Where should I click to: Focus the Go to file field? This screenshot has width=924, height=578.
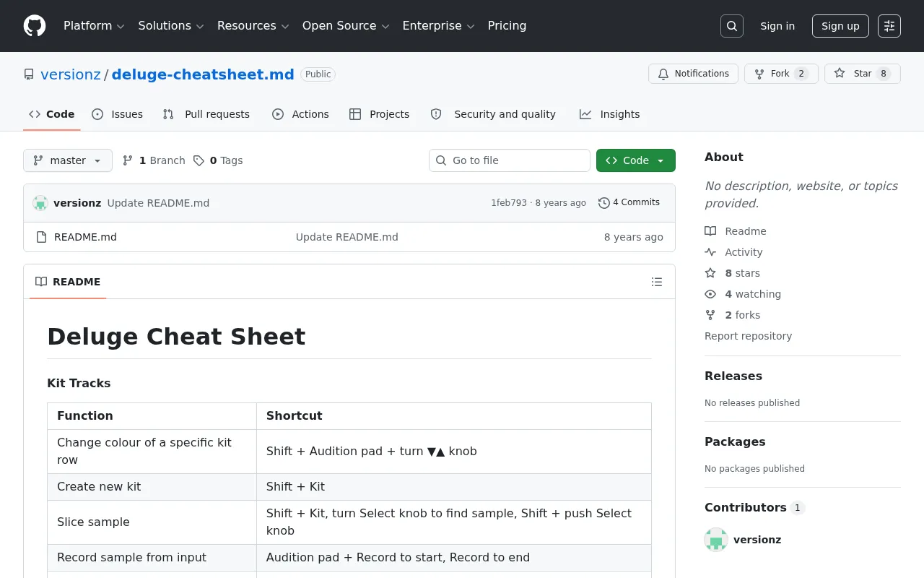click(510, 160)
